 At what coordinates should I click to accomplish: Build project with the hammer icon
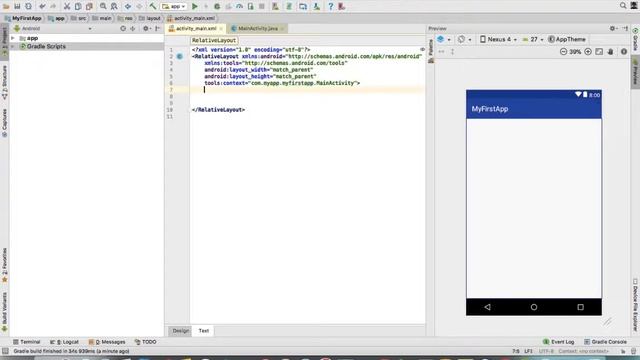tap(153, 6)
